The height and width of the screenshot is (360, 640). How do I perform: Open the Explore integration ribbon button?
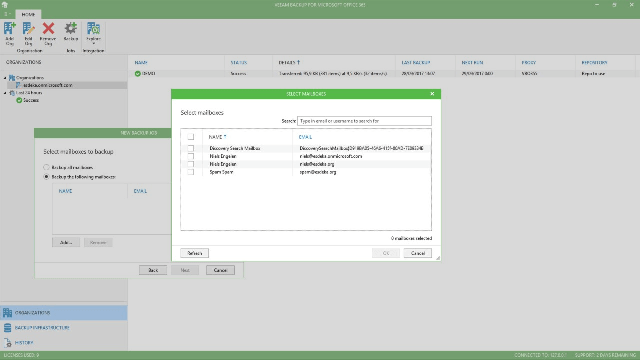(93, 33)
